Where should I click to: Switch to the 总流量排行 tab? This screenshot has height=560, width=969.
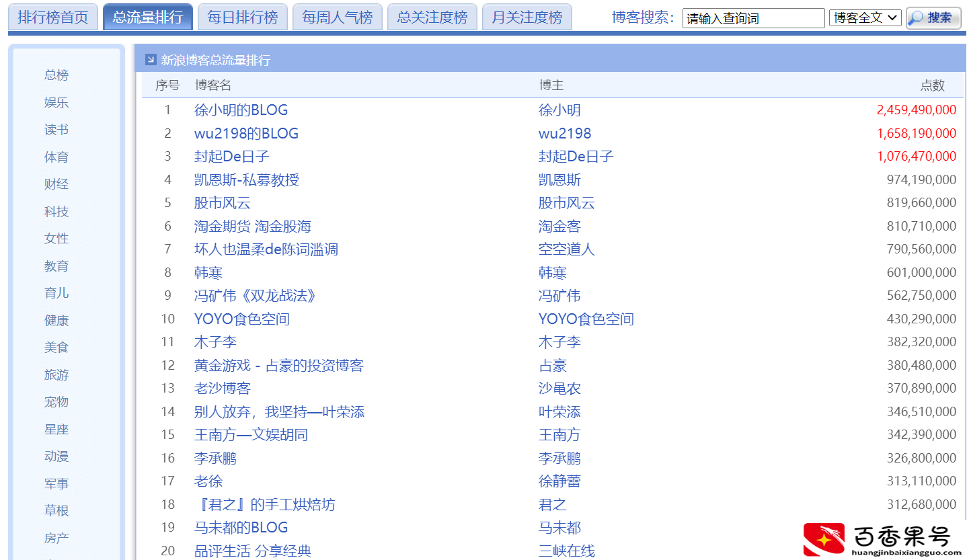pos(148,17)
